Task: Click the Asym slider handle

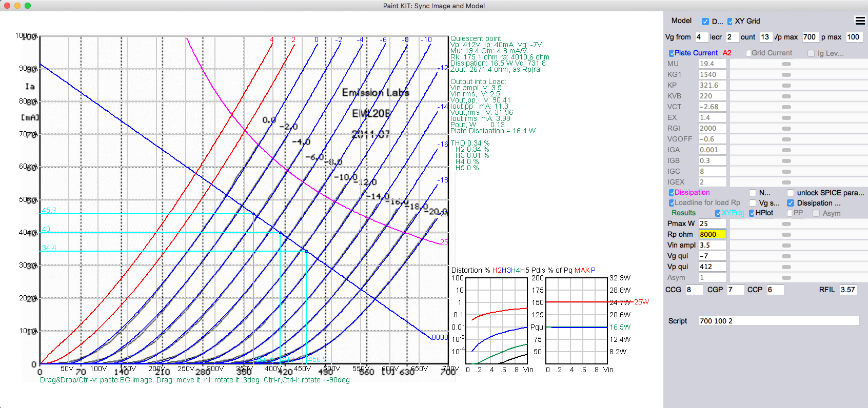Action: click(786, 278)
